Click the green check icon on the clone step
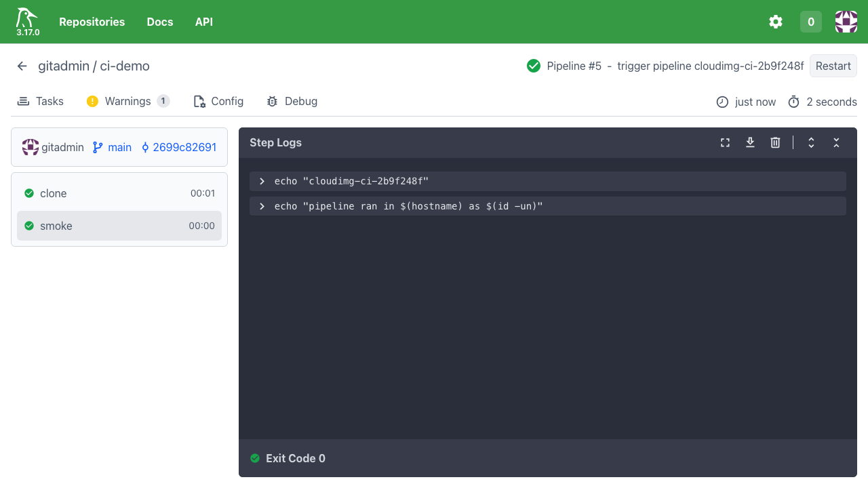The image size is (868, 488). pyautogui.click(x=29, y=193)
